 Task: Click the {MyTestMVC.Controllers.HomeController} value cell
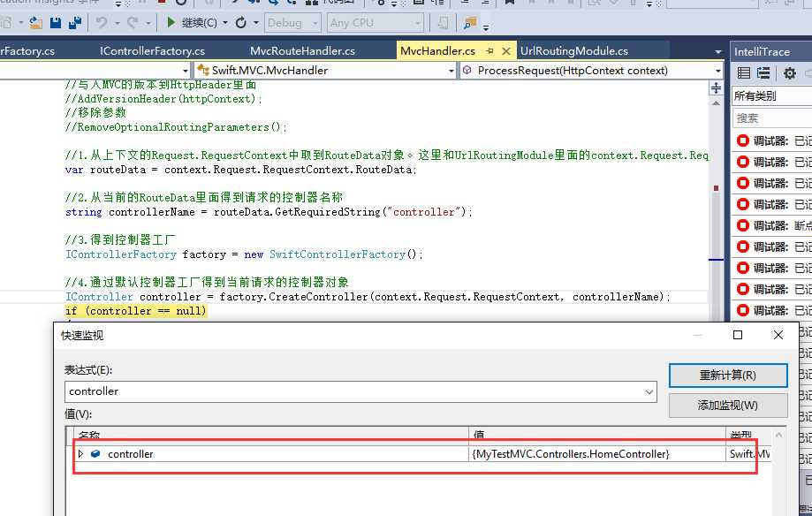pyautogui.click(x=597, y=454)
